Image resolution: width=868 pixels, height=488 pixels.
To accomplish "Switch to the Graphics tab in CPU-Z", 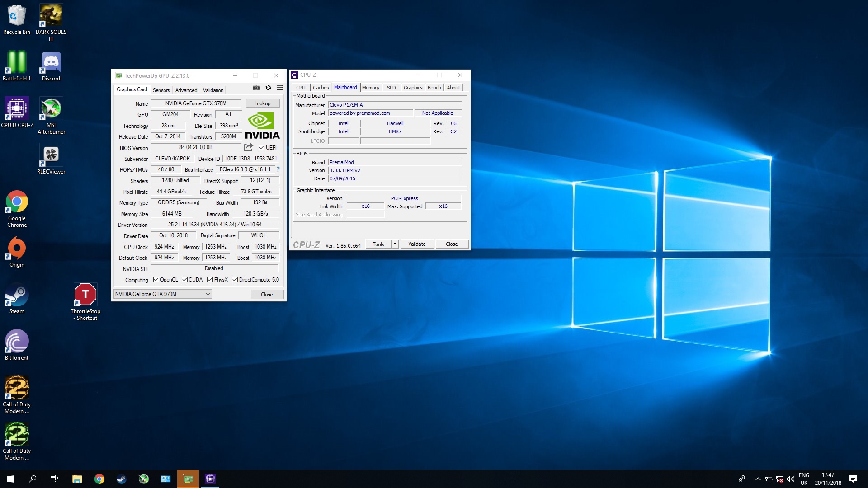I will [x=413, y=88].
